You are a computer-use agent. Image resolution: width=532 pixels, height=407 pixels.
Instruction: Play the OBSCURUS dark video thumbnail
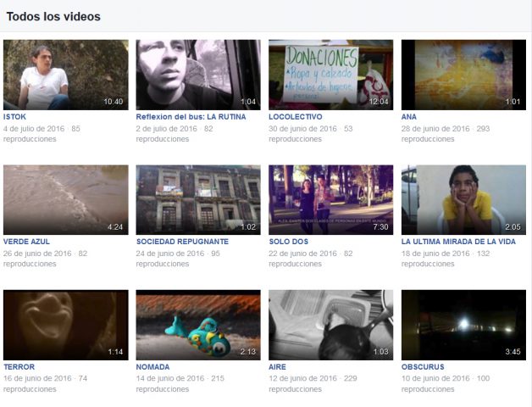coord(463,325)
